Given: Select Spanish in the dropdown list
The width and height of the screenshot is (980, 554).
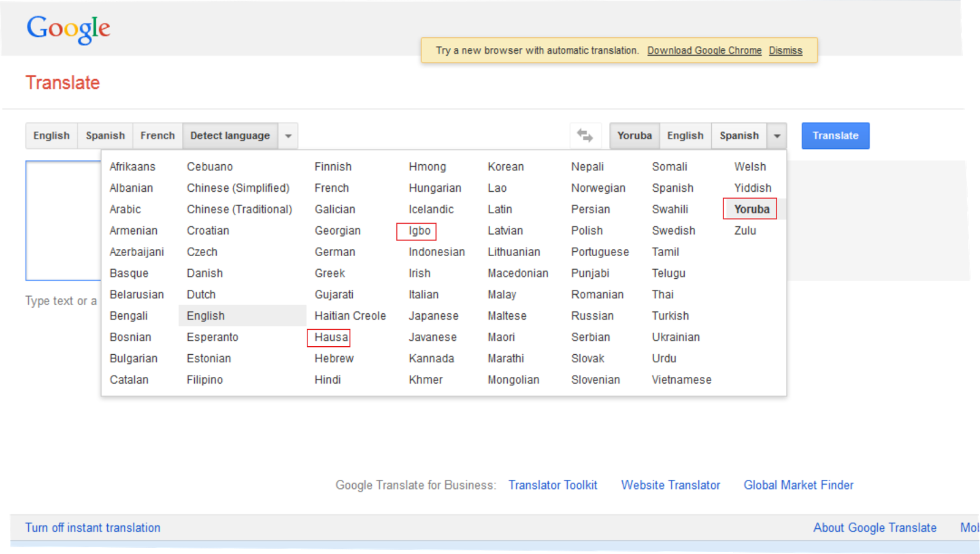Looking at the screenshot, I should [673, 188].
